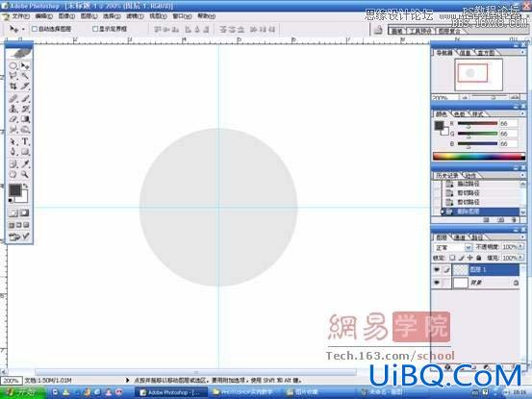
Task: Open the History panel flyout menu
Action: pyautogui.click(x=522, y=175)
